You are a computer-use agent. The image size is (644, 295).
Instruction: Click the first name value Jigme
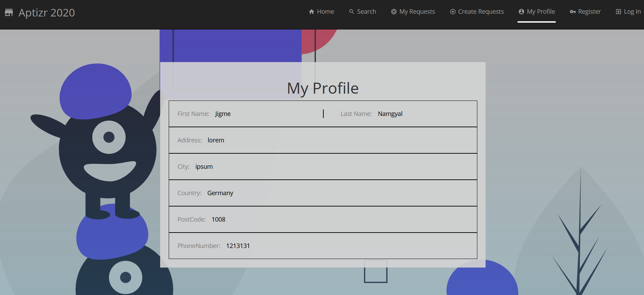coord(223,114)
